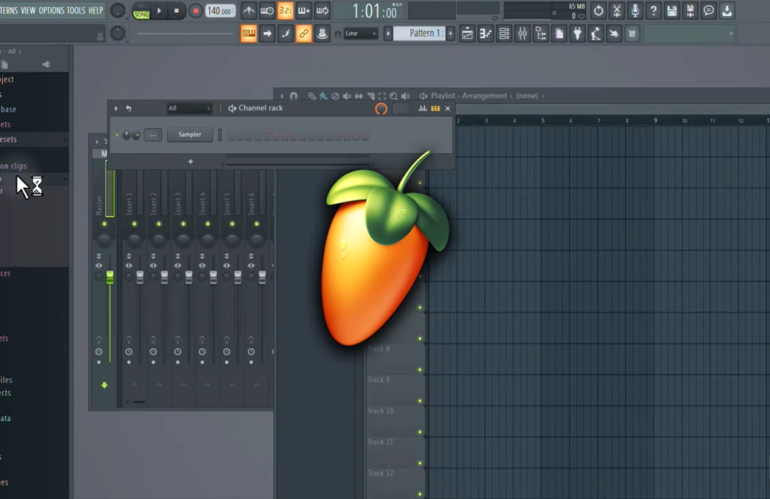The height and width of the screenshot is (499, 770).
Task: Open the Playlist menu arrow
Action: pos(282,96)
